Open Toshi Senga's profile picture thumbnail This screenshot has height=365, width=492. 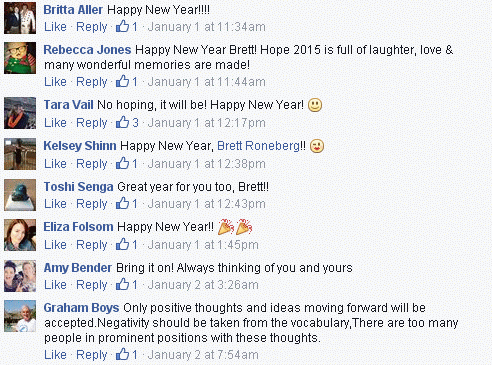[20, 195]
